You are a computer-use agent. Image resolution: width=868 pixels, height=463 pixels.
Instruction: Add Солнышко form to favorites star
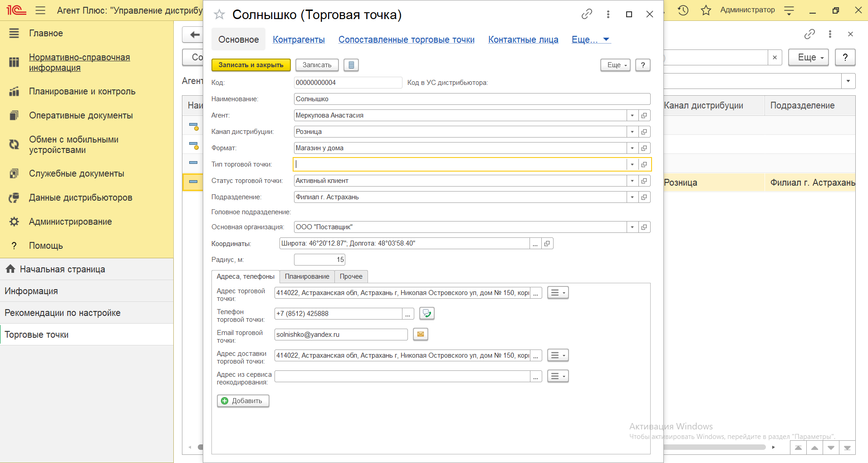click(220, 15)
